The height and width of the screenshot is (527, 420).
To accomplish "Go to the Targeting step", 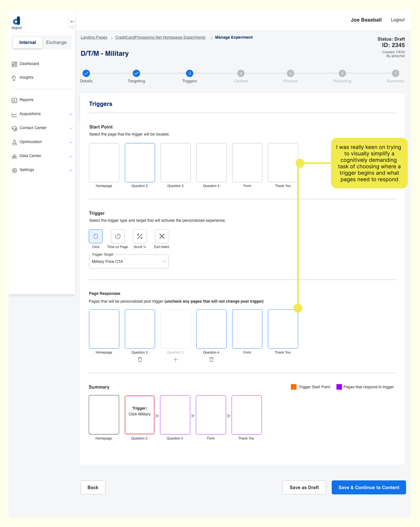I will 136,73.
